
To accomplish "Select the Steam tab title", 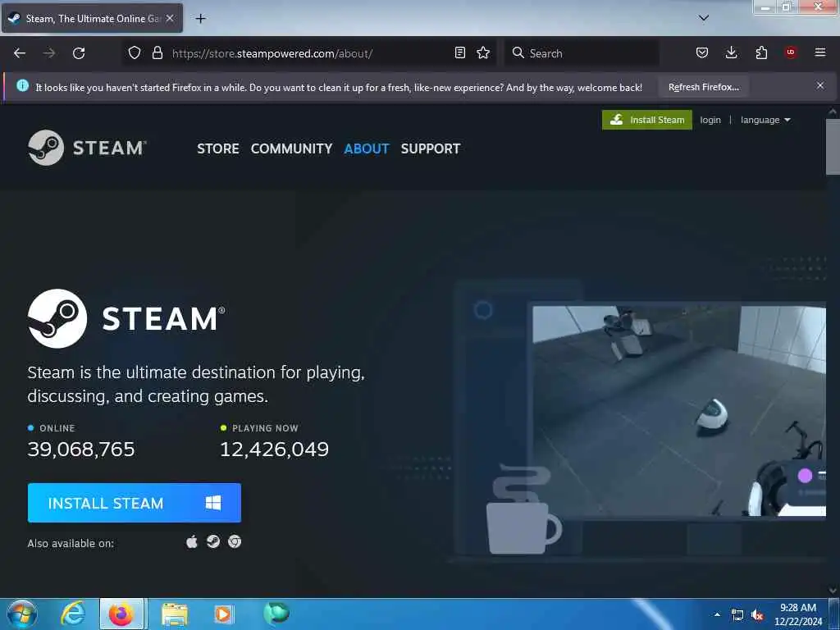I will click(x=94, y=19).
